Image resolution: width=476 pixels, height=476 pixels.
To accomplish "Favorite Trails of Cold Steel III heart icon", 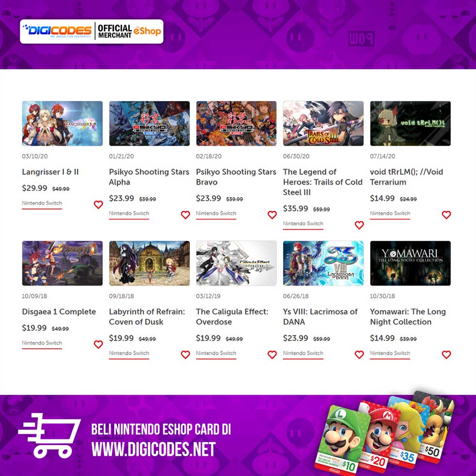I will (359, 225).
